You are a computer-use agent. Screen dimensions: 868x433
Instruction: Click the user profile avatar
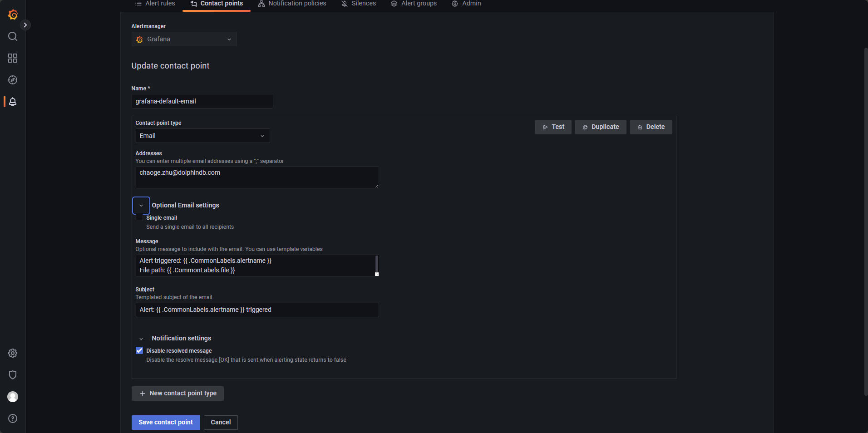pyautogui.click(x=13, y=397)
